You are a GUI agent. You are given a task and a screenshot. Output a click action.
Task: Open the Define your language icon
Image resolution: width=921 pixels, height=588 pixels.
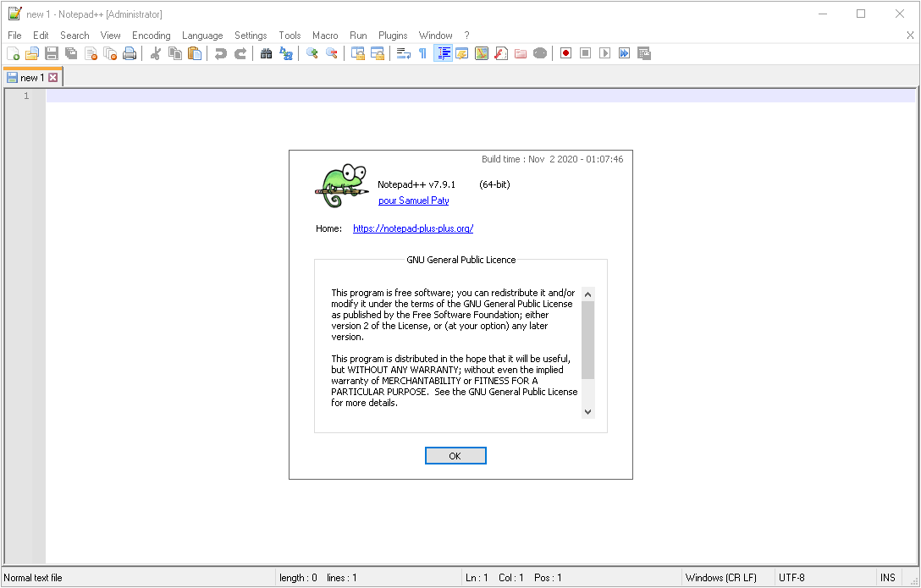[x=462, y=53]
